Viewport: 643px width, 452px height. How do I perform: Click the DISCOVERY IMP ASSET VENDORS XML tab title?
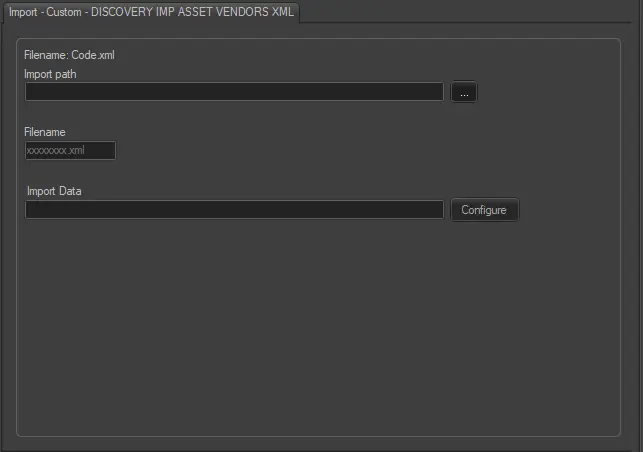pyautogui.click(x=192, y=11)
